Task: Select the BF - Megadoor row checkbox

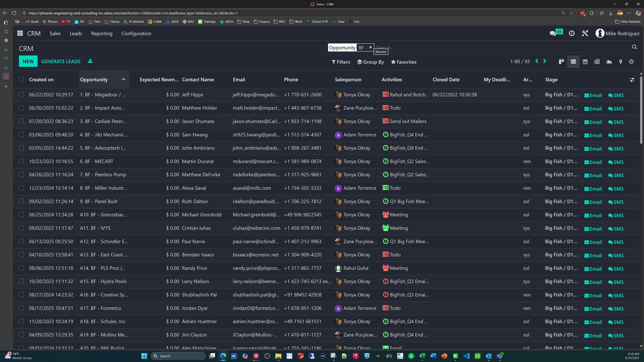Action: (x=21, y=95)
